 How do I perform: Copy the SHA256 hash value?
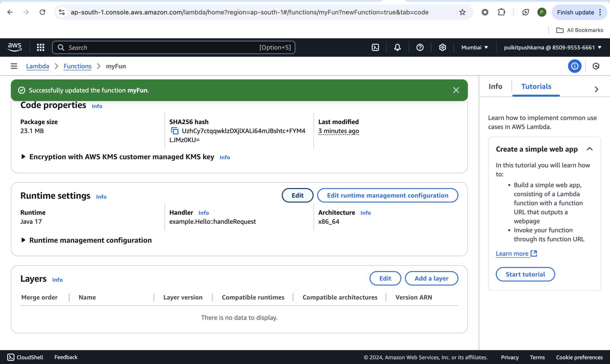click(x=175, y=131)
